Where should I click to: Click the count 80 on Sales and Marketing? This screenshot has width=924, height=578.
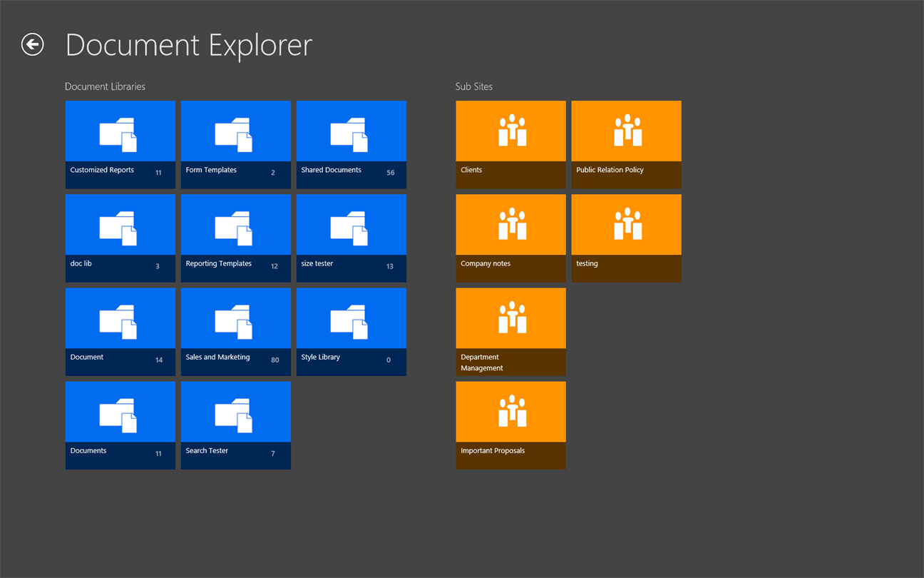tap(274, 360)
